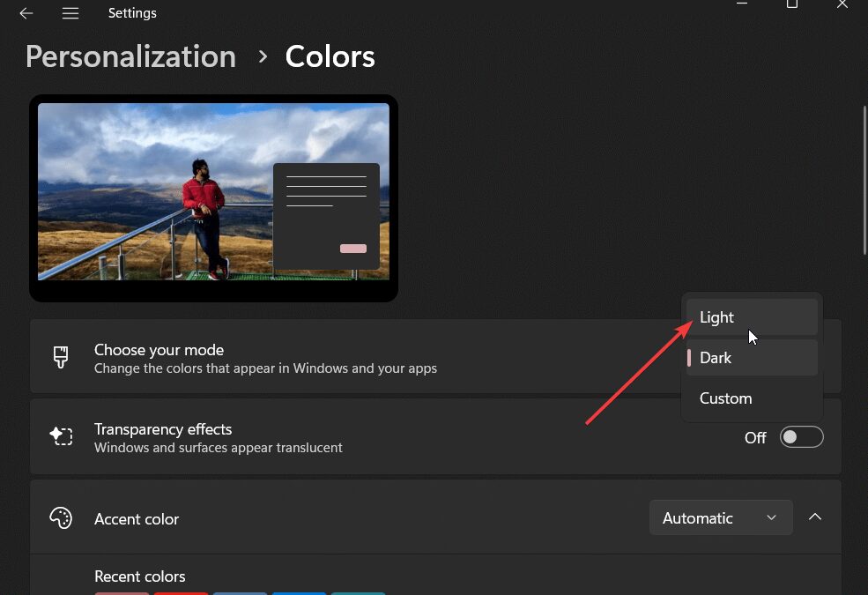Click the back arrow in the title bar
Viewport: 868px width, 595px height.
(x=26, y=13)
